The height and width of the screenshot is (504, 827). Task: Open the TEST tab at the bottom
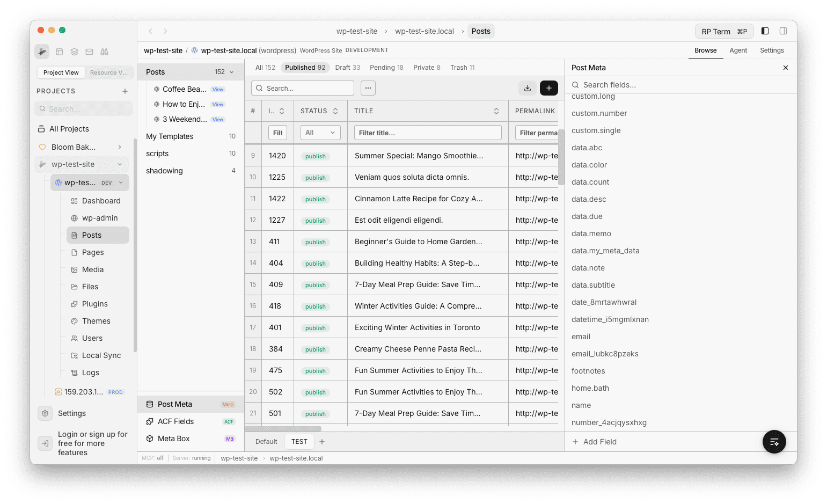pos(299,441)
